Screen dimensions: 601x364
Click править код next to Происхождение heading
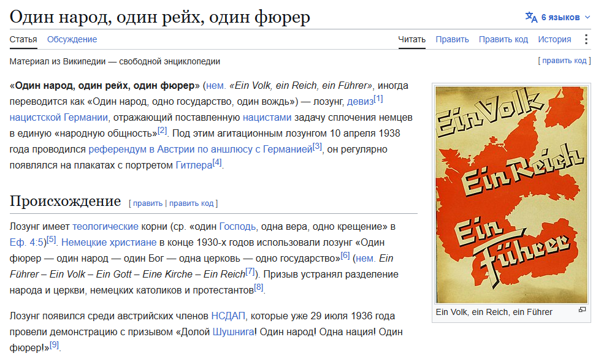click(x=191, y=203)
